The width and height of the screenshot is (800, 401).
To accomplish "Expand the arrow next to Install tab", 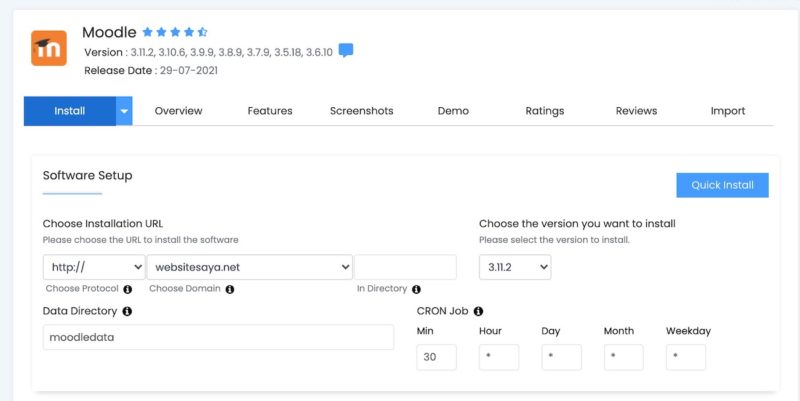I will point(125,111).
